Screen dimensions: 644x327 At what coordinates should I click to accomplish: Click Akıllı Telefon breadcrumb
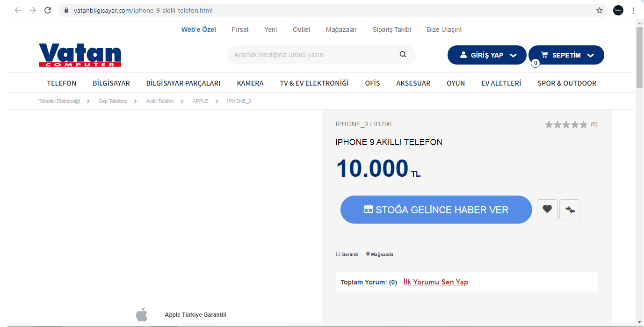pyautogui.click(x=160, y=101)
